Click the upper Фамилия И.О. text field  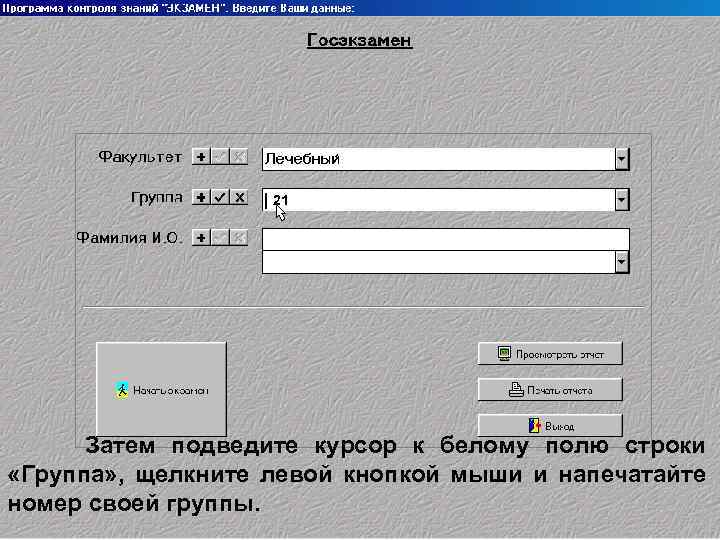(x=445, y=239)
